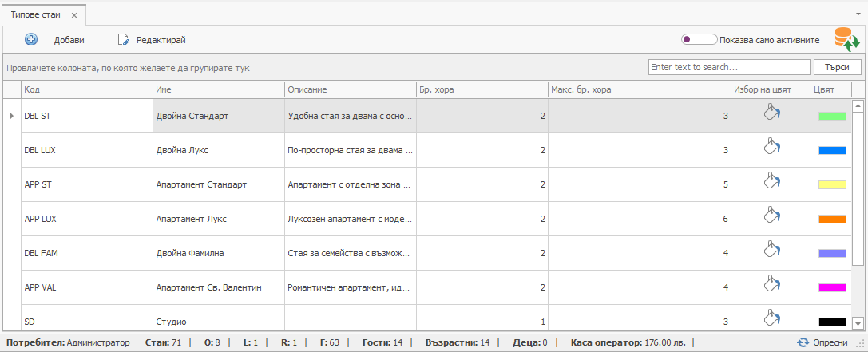
Task: Expand the DBL ST row indicator arrow
Action: [x=11, y=117]
